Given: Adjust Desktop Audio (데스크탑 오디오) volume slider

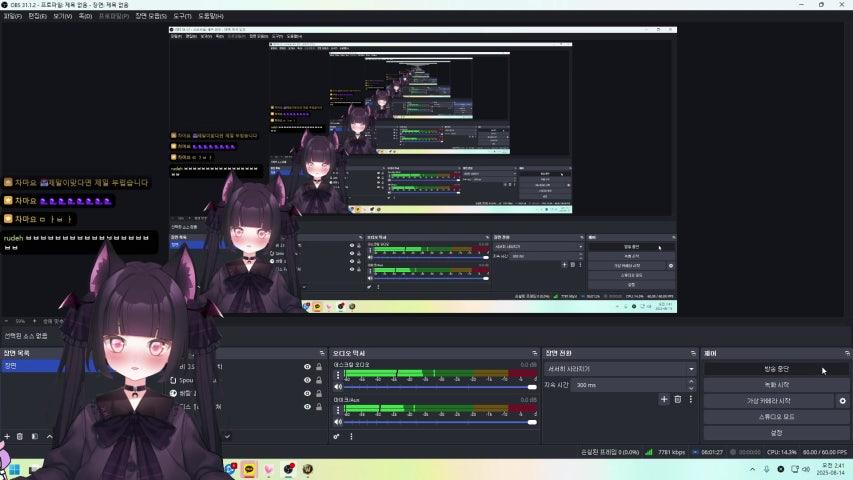Looking at the screenshot, I should pyautogui.click(x=440, y=387).
